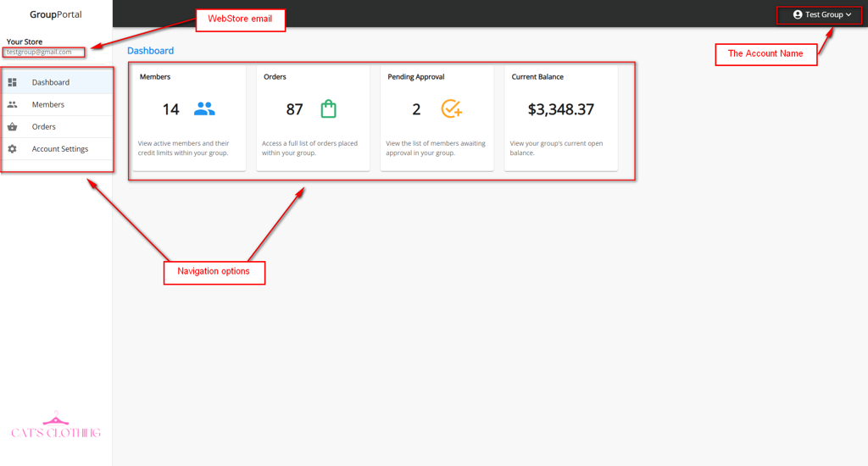Select Orders in the sidebar navigation
The height and width of the screenshot is (466, 868).
click(x=44, y=127)
